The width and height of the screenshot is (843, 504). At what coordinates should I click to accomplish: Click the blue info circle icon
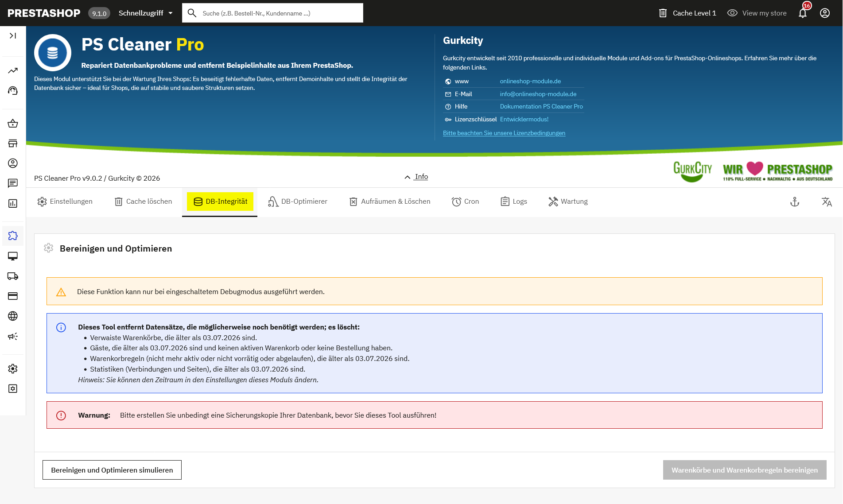pos(61,327)
